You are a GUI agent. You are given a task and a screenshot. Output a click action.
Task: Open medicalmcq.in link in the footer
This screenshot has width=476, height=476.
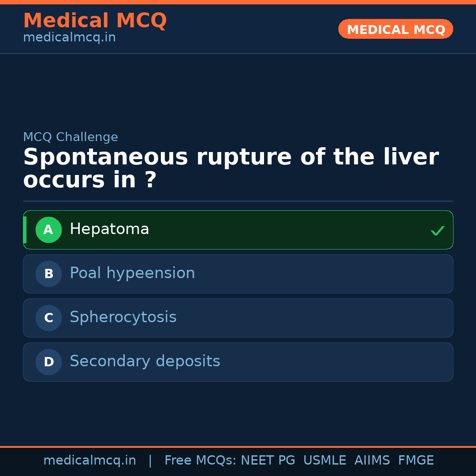(89, 461)
